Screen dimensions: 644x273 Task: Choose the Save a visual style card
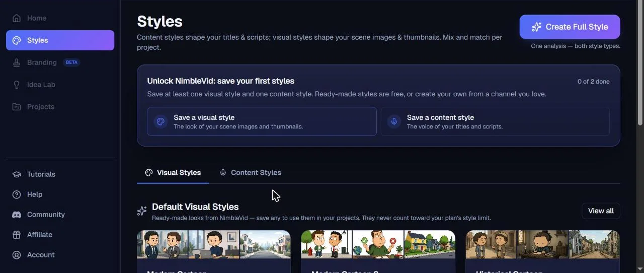262,121
